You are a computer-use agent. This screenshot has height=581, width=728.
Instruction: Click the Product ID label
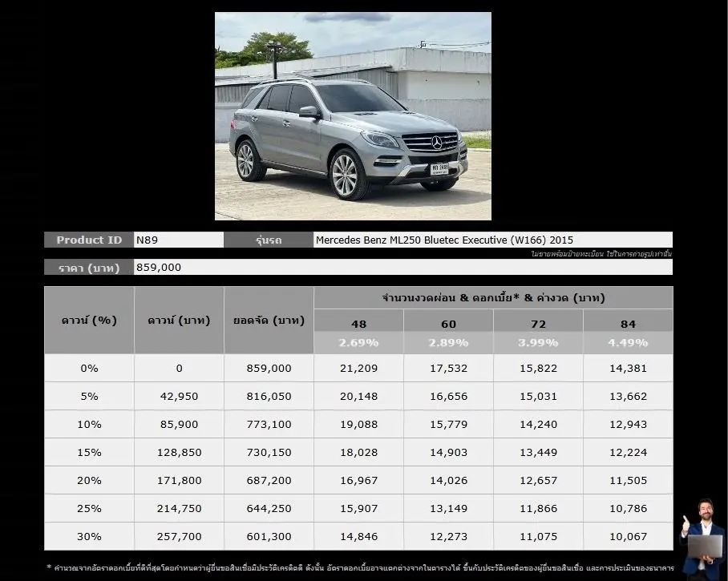tap(89, 240)
